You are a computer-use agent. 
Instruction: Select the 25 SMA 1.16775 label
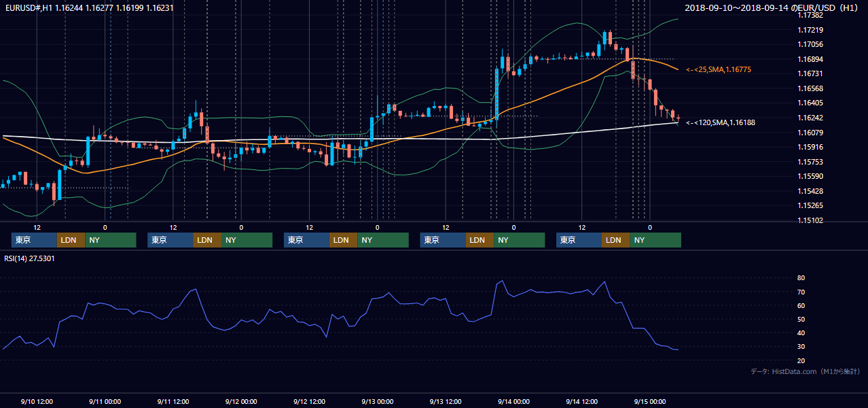pyautogui.click(x=719, y=69)
